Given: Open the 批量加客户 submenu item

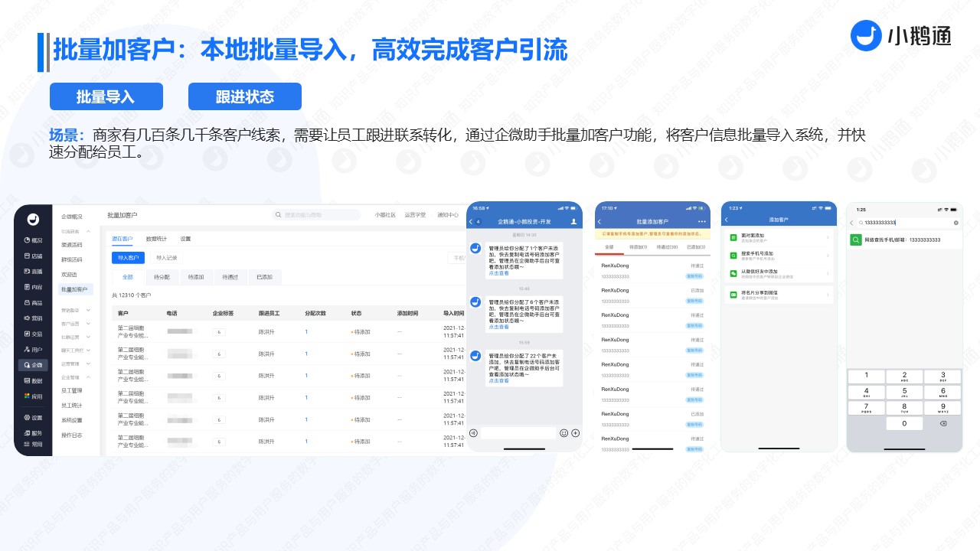Looking at the screenshot, I should click(x=74, y=289).
